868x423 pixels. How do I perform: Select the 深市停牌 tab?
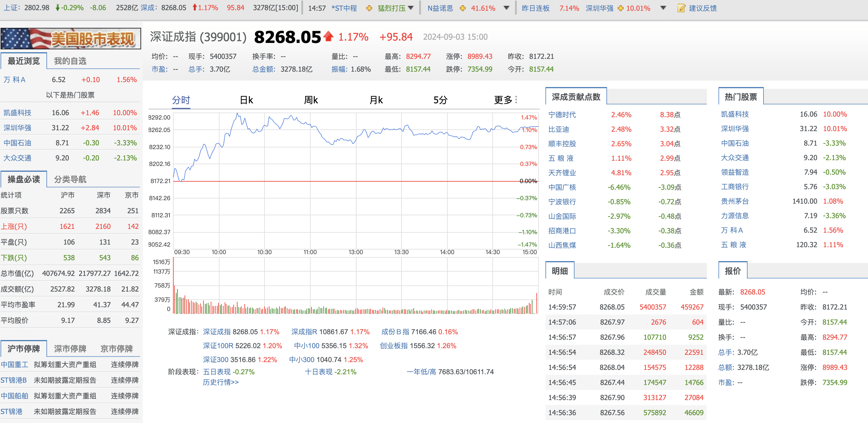click(x=70, y=348)
